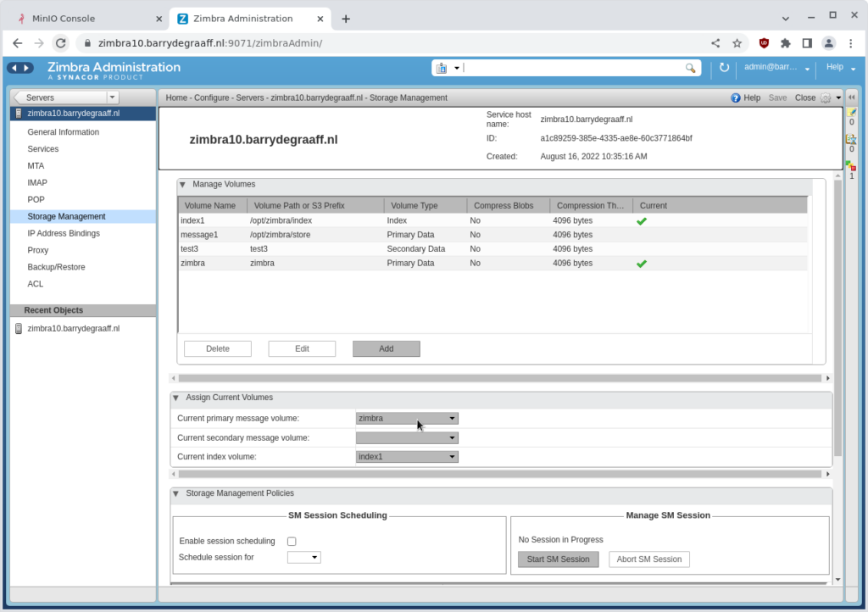868x612 pixels.
Task: Click into the Zimbra search input field
Action: tap(572, 68)
